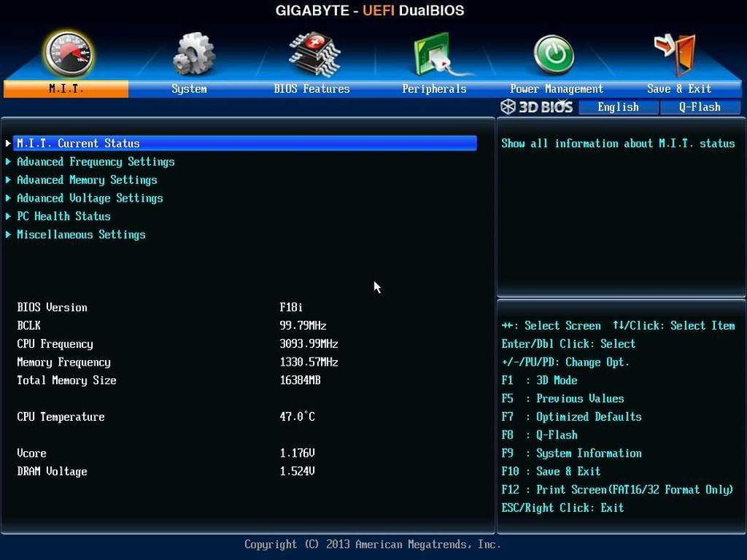The image size is (747, 560).
Task: Click the Total Memory Size value 16384MB
Action: tap(300, 381)
